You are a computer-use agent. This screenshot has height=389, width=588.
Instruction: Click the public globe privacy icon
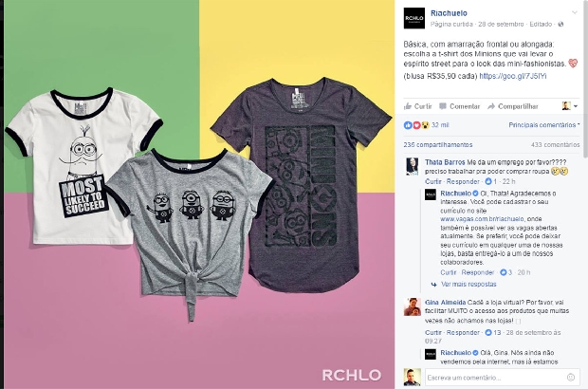coord(560,24)
